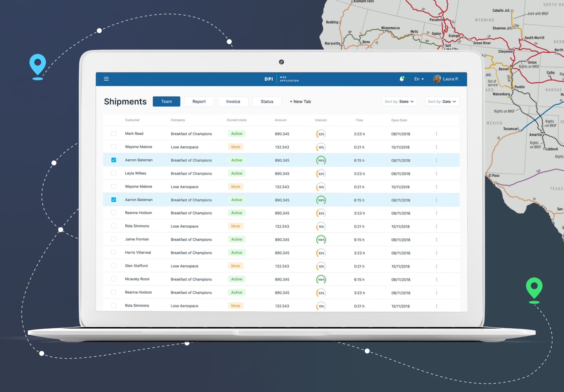
Task: Open actions menu on Rida Simmons' last row
Action: [436, 305]
